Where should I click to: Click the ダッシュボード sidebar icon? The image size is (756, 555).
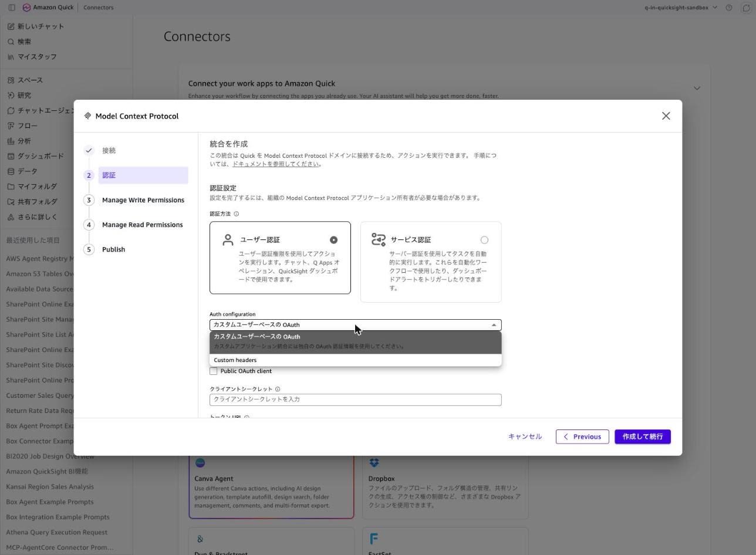coord(11,156)
